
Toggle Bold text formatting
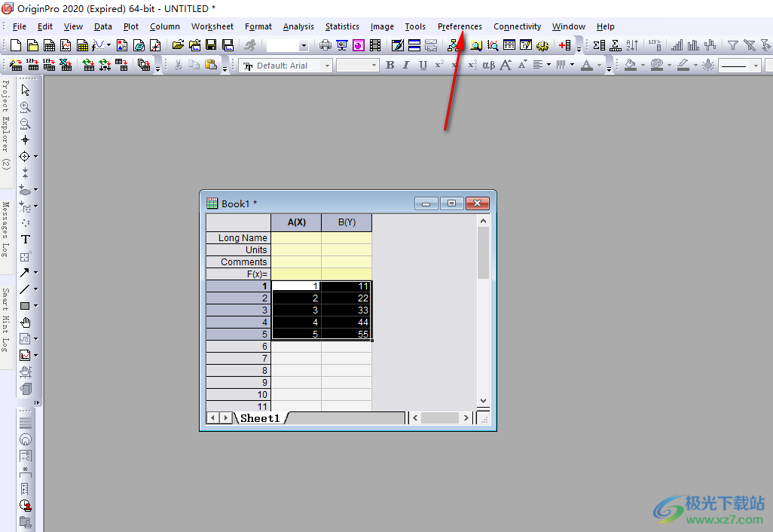390,65
